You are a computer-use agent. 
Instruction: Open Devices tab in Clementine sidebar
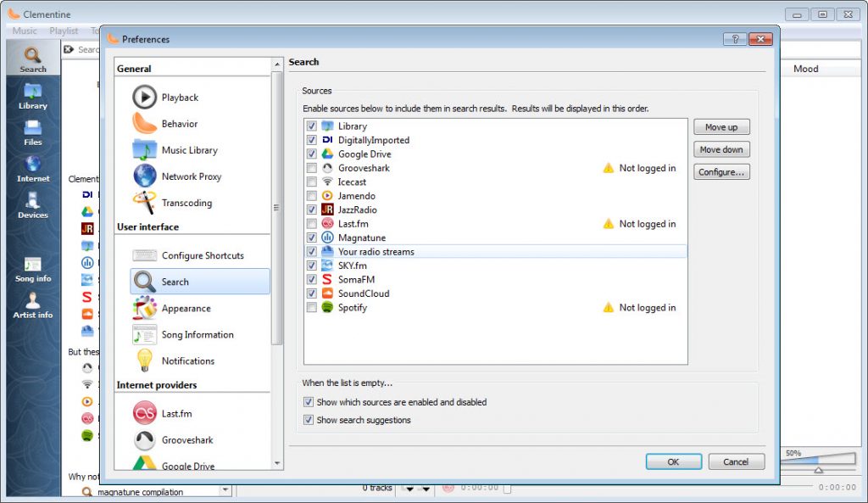33,206
